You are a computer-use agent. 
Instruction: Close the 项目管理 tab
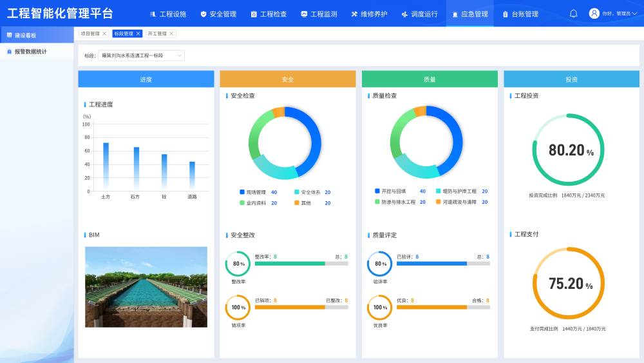click(104, 34)
